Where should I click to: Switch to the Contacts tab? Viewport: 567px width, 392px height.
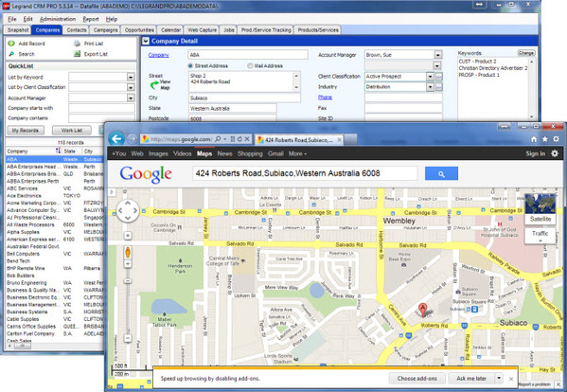coord(77,30)
